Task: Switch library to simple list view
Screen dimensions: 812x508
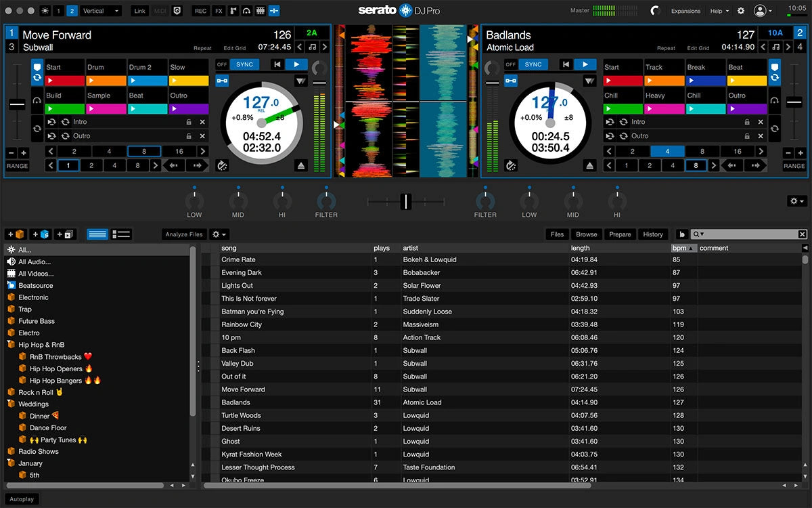Action: [97, 234]
